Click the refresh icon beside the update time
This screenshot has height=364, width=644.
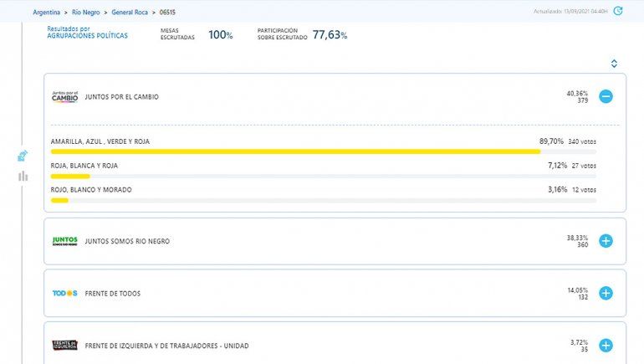click(617, 12)
